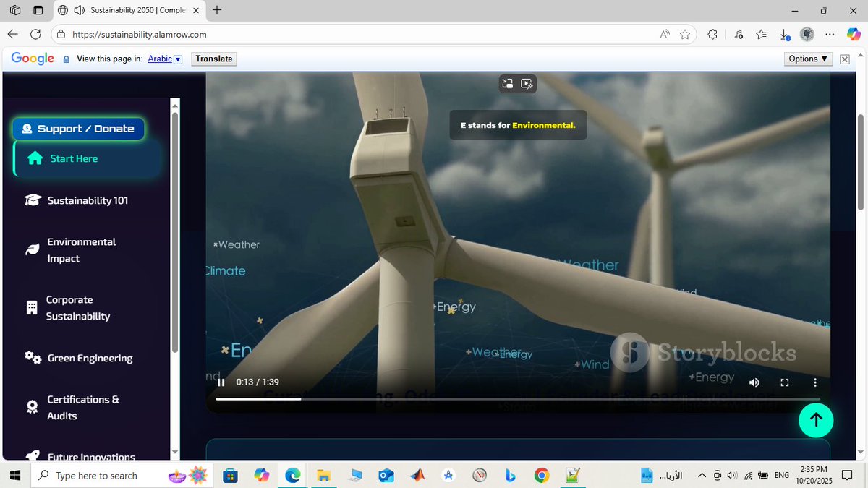This screenshot has height=488, width=868.
Task: Open Outlook from taskbar
Action: [386, 475]
